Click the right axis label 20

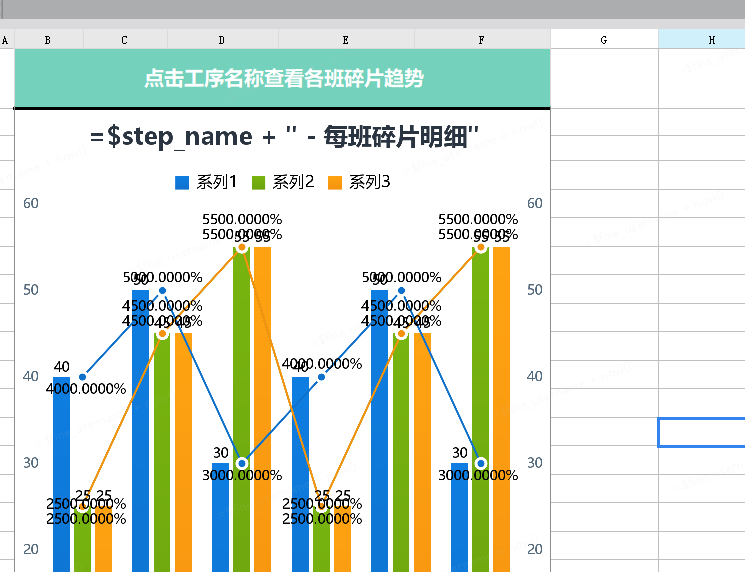coord(535,549)
